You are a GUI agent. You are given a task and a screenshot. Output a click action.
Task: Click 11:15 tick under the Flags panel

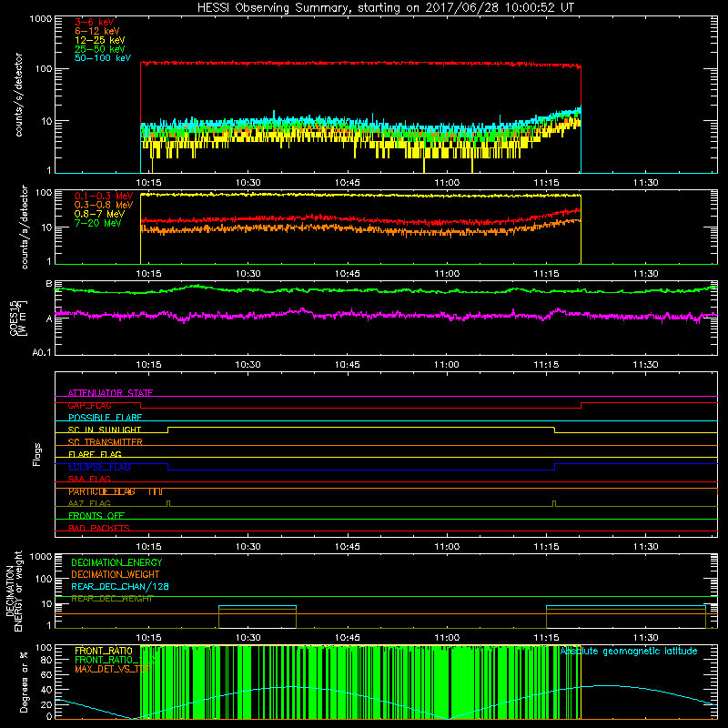(x=546, y=547)
